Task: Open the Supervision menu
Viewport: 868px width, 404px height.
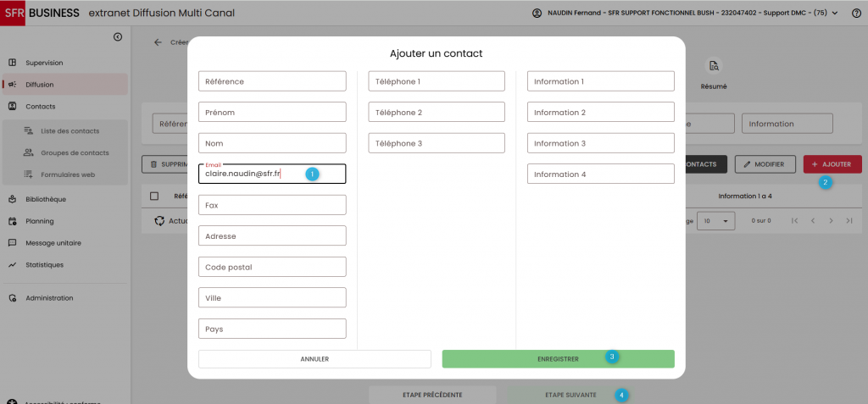Action: 64,63
